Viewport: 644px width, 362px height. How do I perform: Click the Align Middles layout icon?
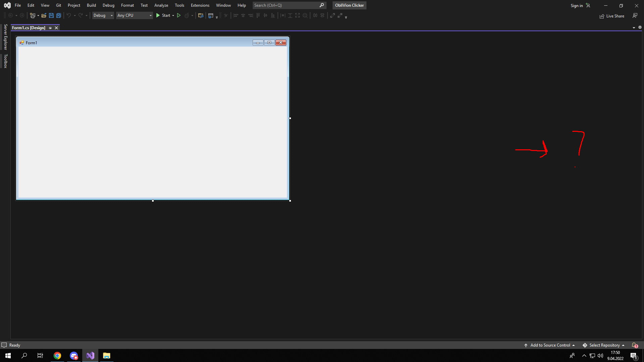[265, 15]
